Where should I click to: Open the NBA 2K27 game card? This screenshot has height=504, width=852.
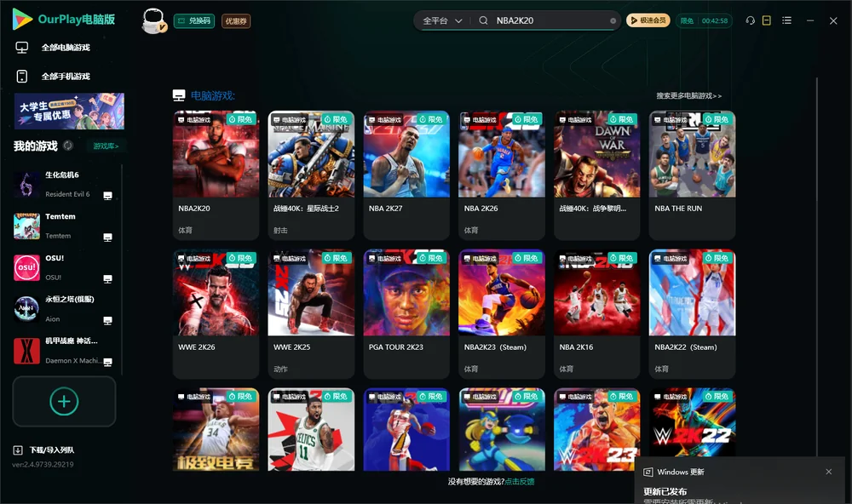[406, 175]
